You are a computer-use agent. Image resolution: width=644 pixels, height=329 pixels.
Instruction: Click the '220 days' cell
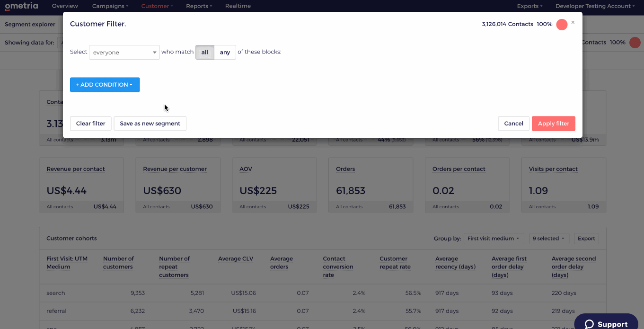(x=564, y=293)
